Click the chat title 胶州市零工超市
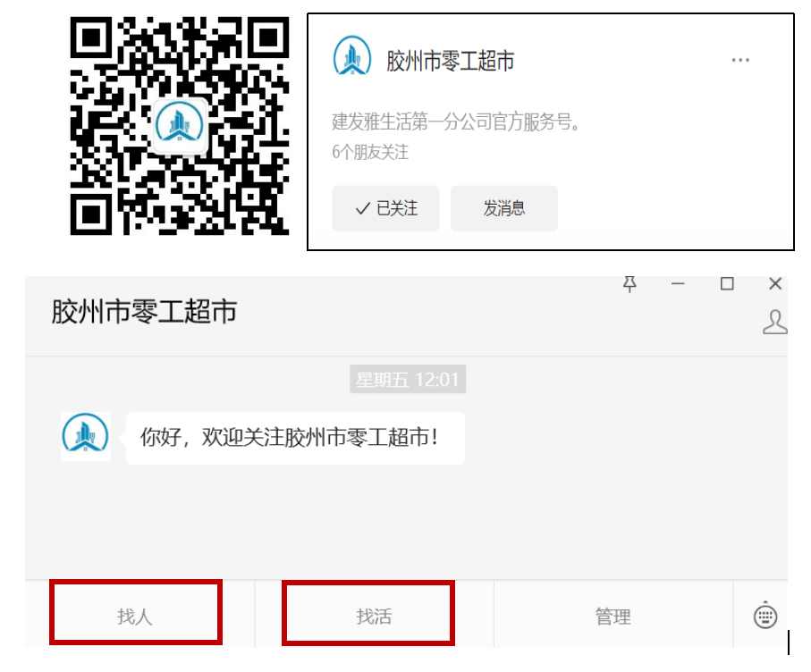Image resolution: width=811 pixels, height=672 pixels. tap(144, 312)
